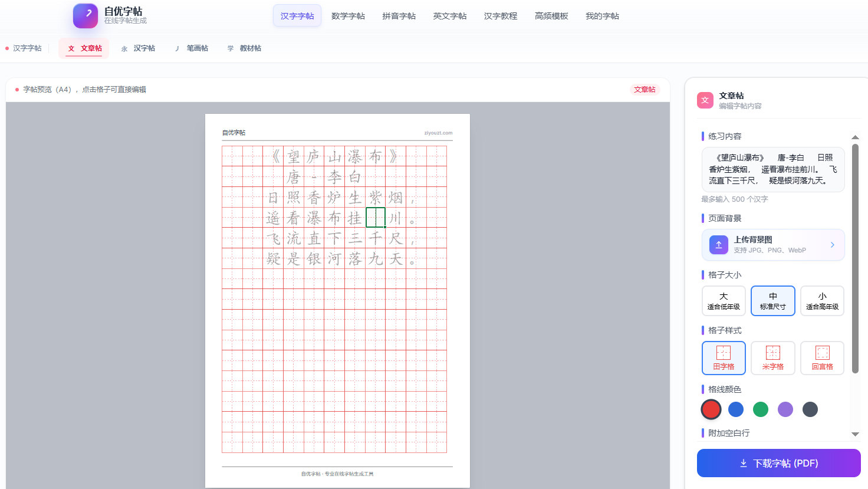The height and width of the screenshot is (489, 868).
Task: Click the 米字格 grid style icon
Action: pyautogui.click(x=773, y=353)
